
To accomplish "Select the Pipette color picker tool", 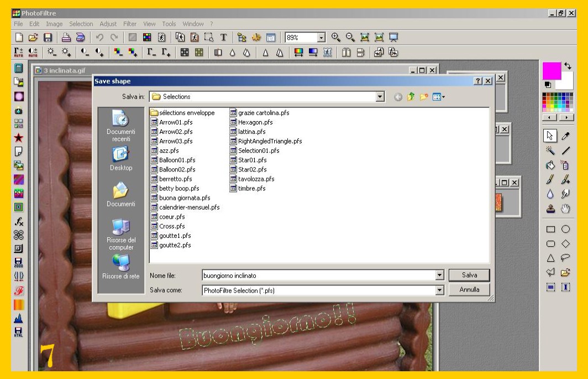I will point(565,136).
